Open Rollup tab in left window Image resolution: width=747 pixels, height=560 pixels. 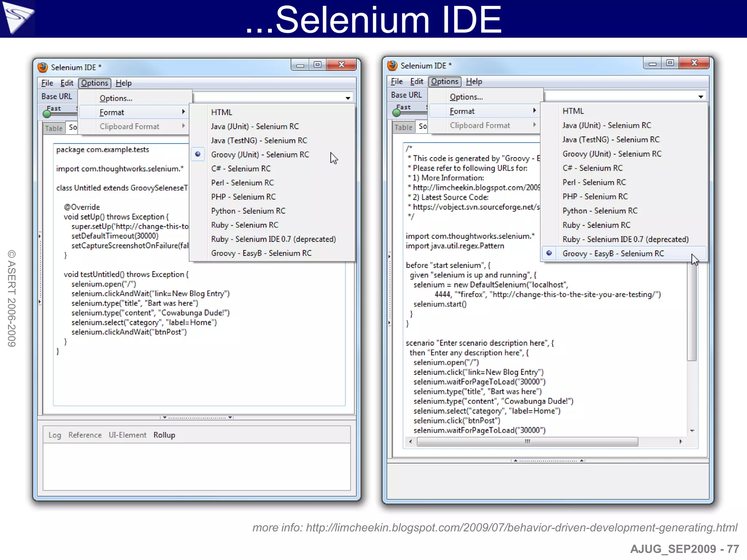pyautogui.click(x=164, y=435)
